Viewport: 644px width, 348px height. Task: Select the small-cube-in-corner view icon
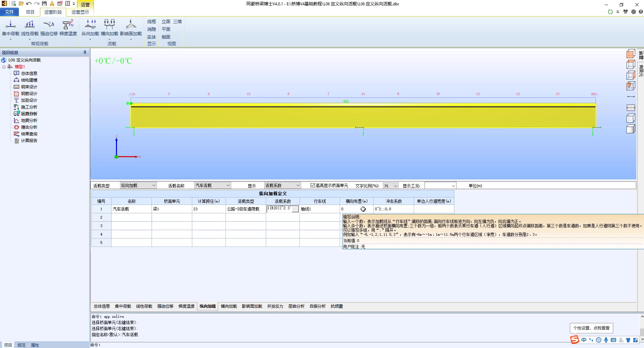[x=631, y=86]
